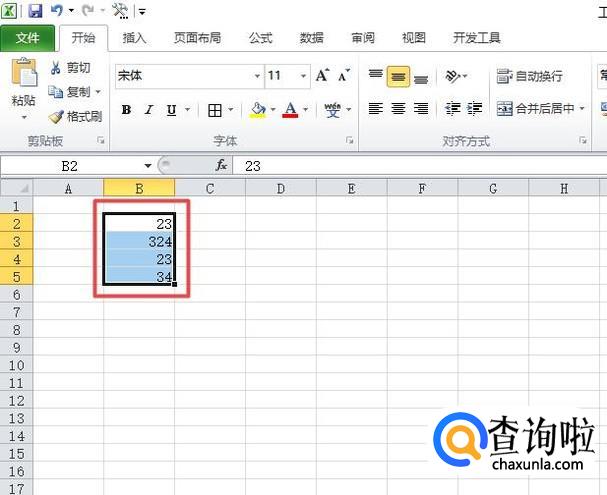Toggle italic formatting I button

[x=149, y=110]
